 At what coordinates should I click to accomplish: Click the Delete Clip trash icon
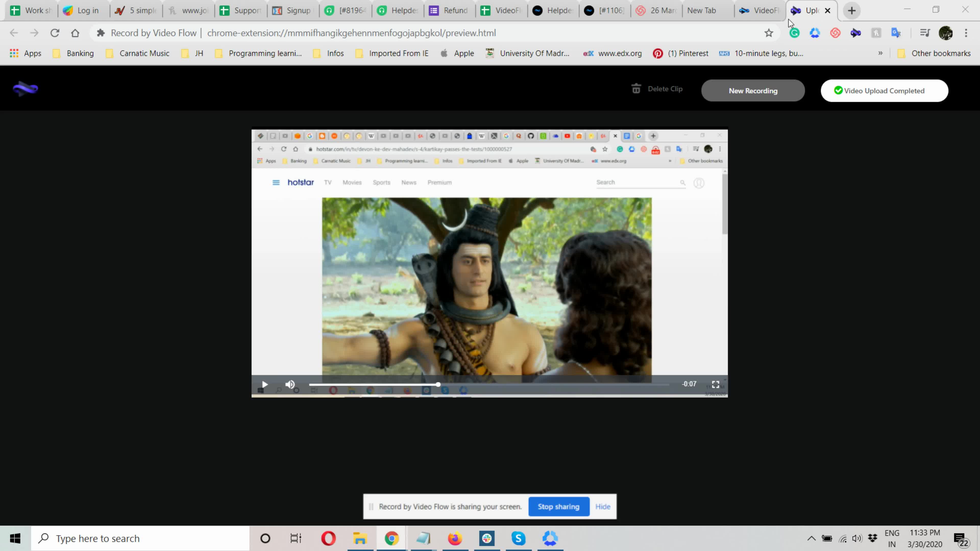pyautogui.click(x=636, y=89)
